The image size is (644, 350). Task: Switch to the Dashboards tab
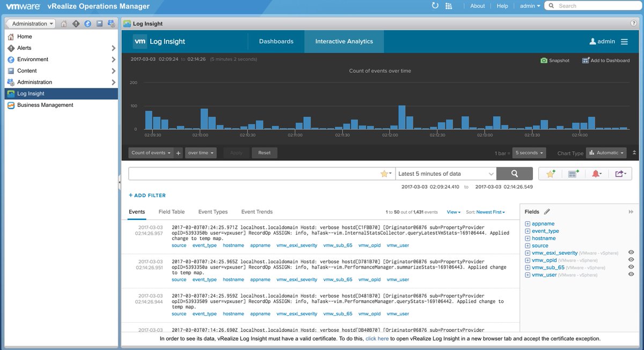coord(276,41)
